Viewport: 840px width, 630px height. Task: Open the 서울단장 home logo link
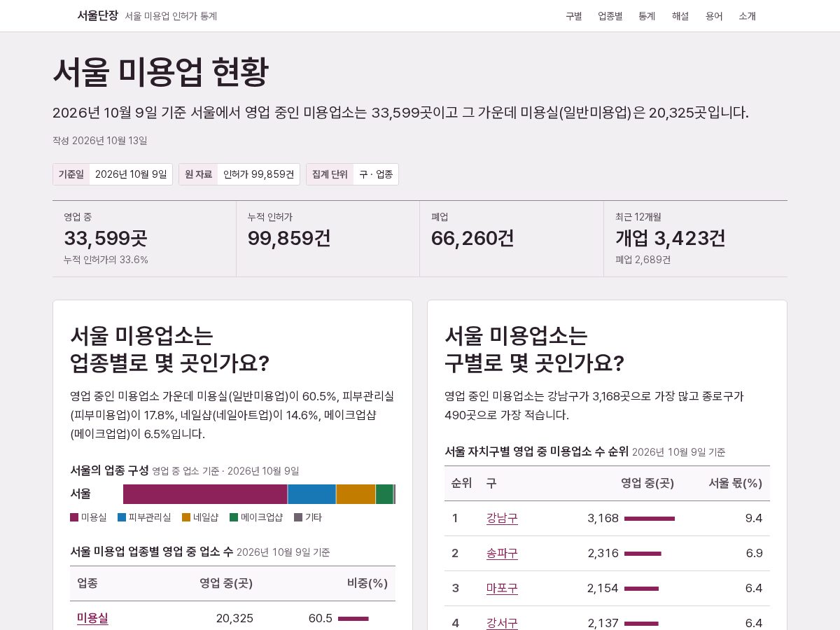pyautogui.click(x=97, y=15)
